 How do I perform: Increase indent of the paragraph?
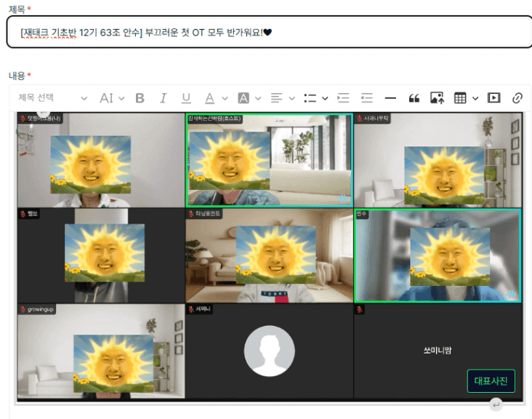344,98
